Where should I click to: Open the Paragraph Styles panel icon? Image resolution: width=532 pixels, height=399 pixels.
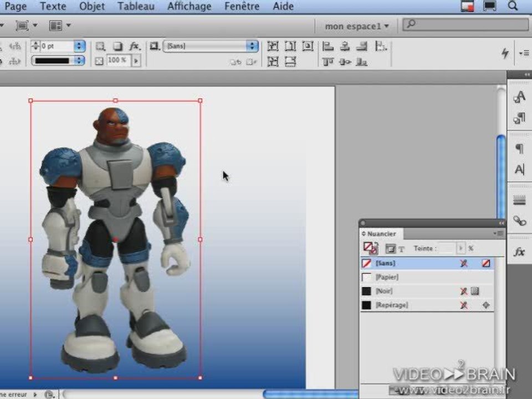(x=519, y=118)
